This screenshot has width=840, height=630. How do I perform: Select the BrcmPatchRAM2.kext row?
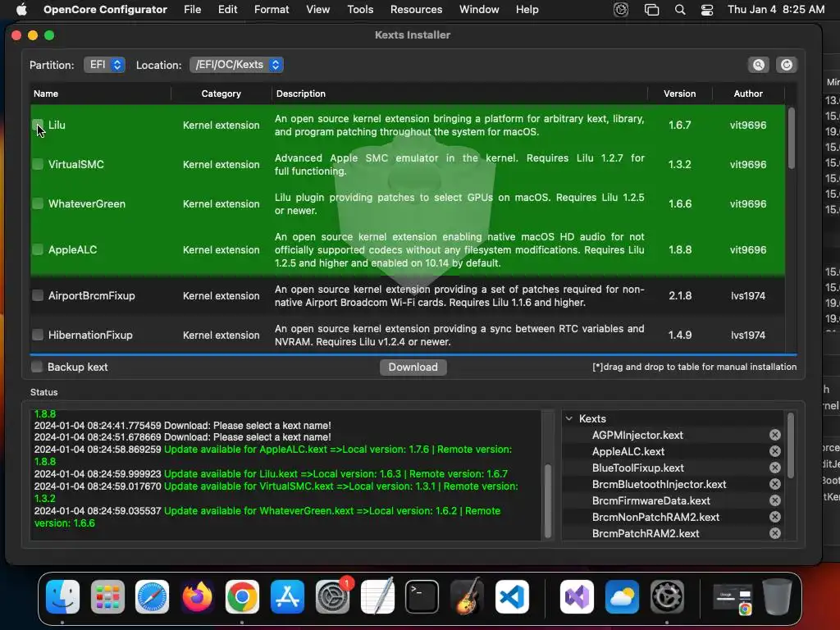click(673, 533)
